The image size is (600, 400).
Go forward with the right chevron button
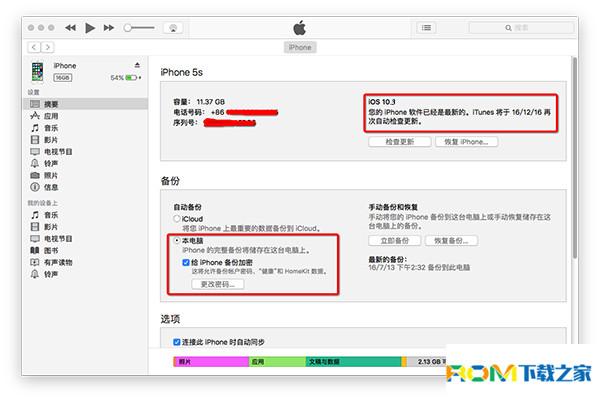coord(47,47)
